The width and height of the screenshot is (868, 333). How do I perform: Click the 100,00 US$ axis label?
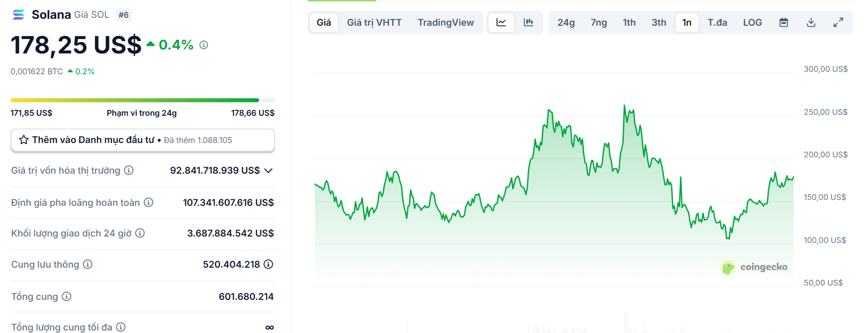pos(825,240)
